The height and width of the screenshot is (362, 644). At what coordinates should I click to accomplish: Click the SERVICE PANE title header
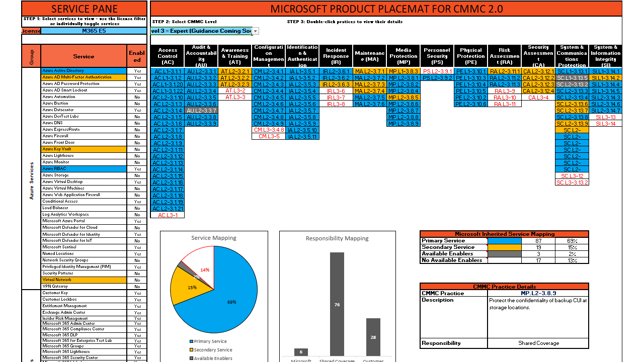[x=85, y=9]
